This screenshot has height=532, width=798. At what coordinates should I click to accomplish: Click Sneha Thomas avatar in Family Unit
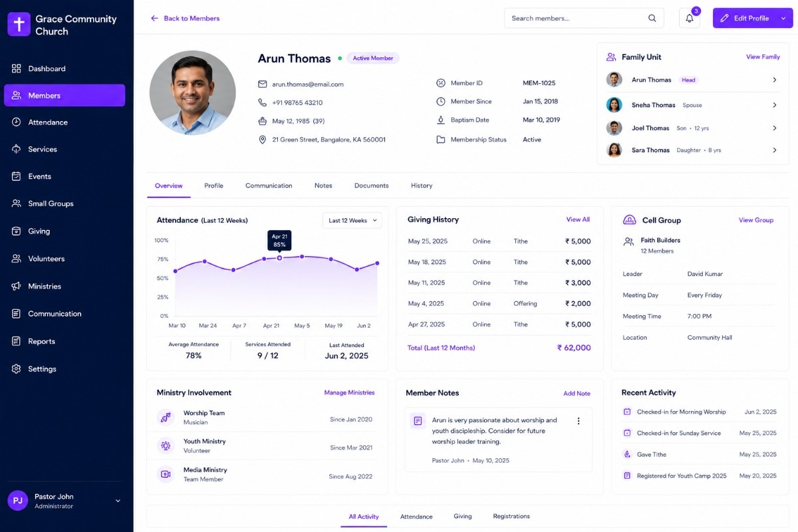tap(614, 105)
